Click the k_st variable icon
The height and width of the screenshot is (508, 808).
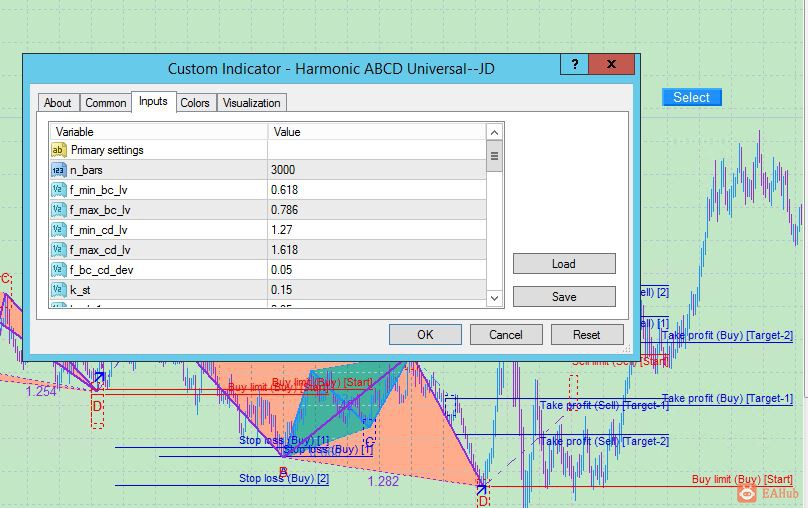click(58, 290)
